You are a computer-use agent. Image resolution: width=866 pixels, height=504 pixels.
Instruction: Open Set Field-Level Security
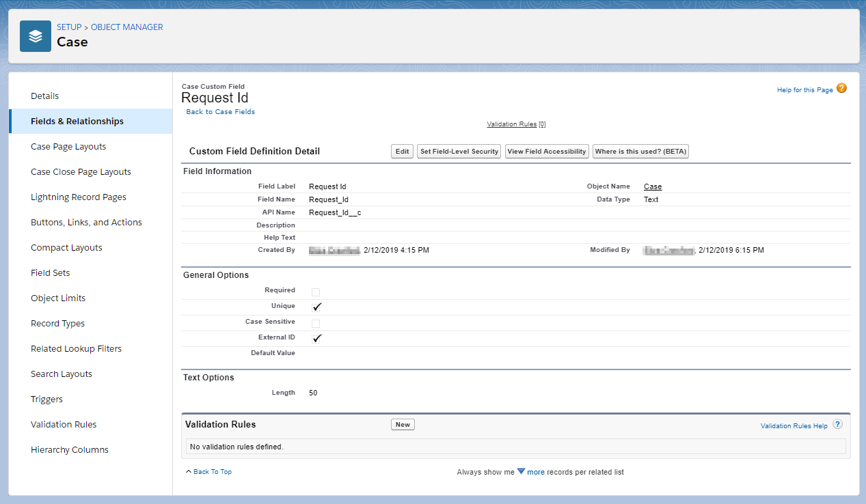[459, 151]
